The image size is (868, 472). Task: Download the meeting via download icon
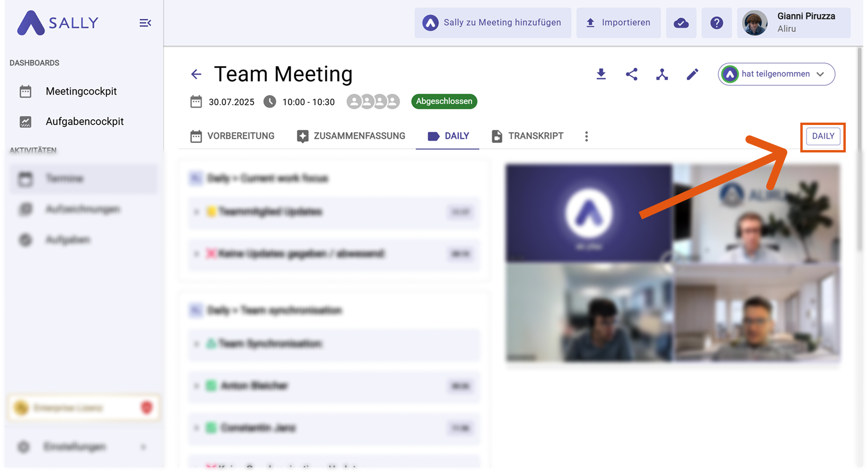pos(601,74)
